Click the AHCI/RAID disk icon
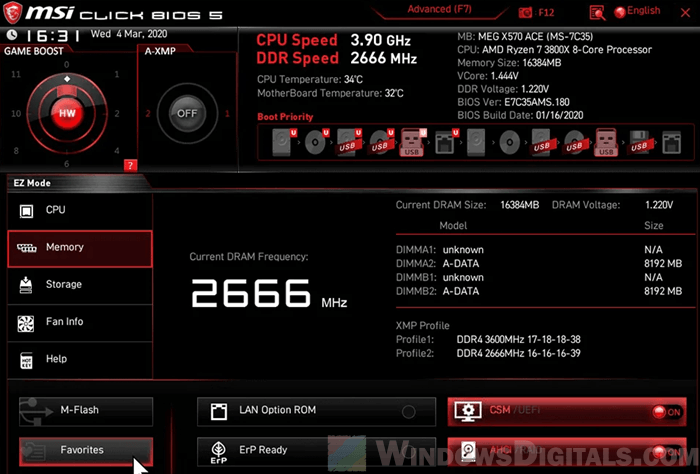 468,452
